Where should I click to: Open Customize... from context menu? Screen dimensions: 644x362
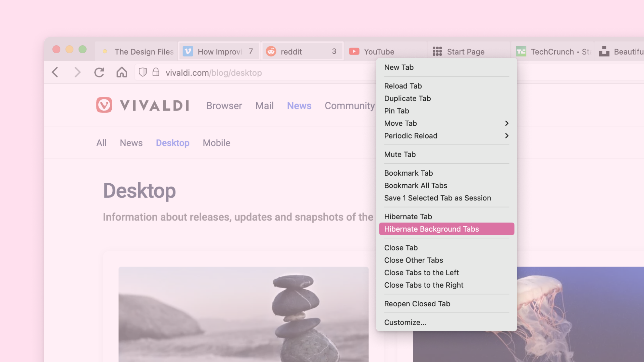tap(446, 322)
